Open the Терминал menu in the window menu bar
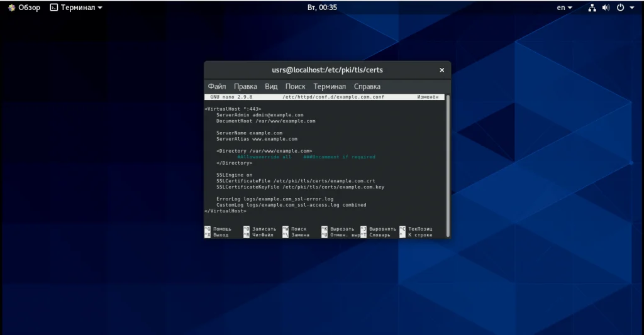The height and width of the screenshot is (335, 644). click(330, 87)
